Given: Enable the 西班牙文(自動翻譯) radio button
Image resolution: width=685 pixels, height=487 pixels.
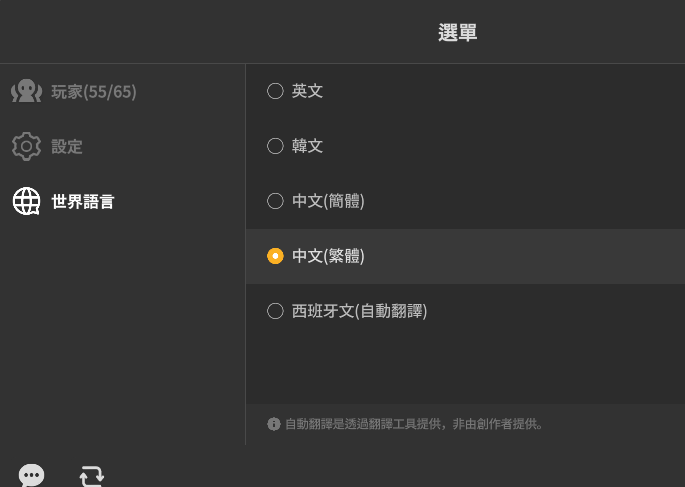Looking at the screenshot, I should [275, 311].
